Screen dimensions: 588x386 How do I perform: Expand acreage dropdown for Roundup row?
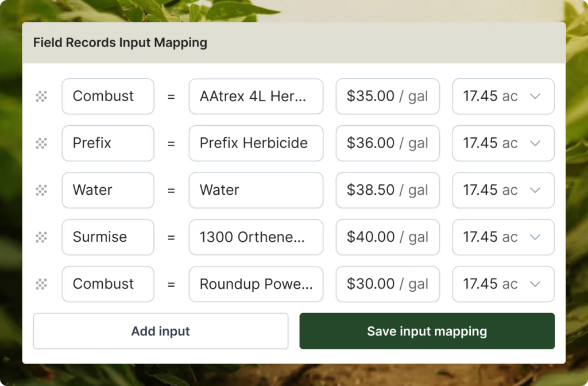coord(535,284)
